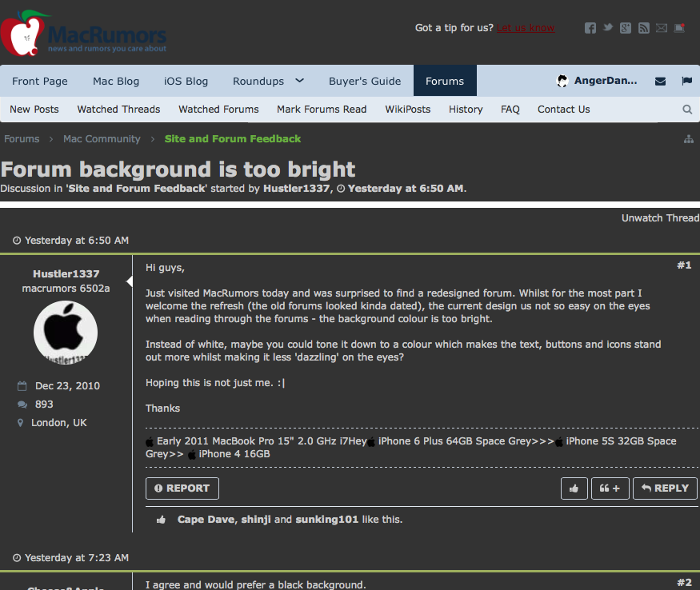Screen dimensions: 700x590
Task: Open the RSS feed icon
Action: pos(644,28)
